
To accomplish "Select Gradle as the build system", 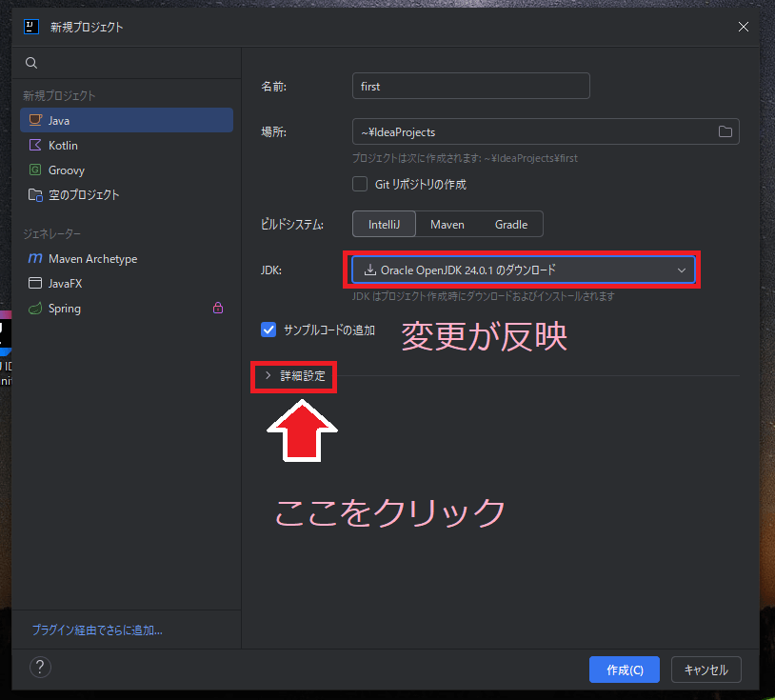I will tap(511, 225).
